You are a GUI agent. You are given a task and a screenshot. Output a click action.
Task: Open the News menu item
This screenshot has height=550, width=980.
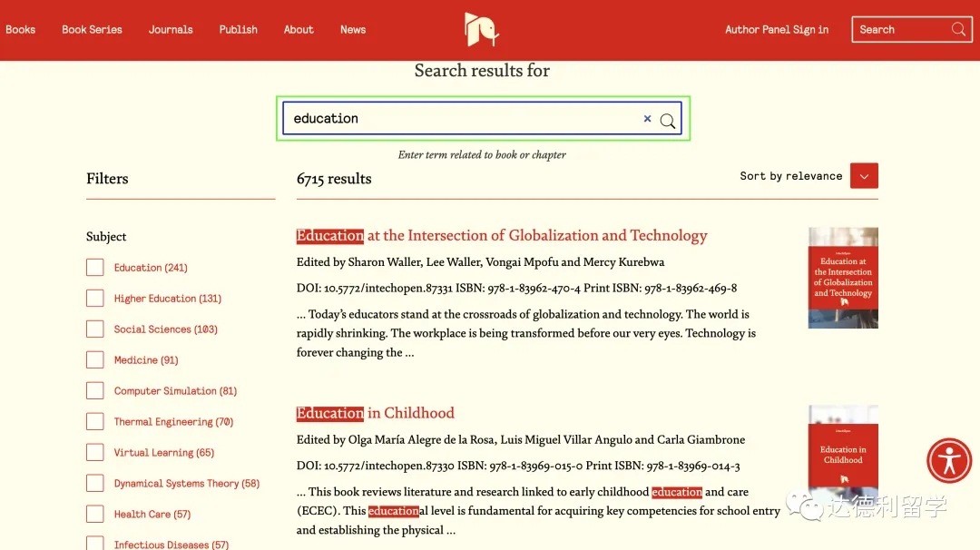tap(353, 29)
